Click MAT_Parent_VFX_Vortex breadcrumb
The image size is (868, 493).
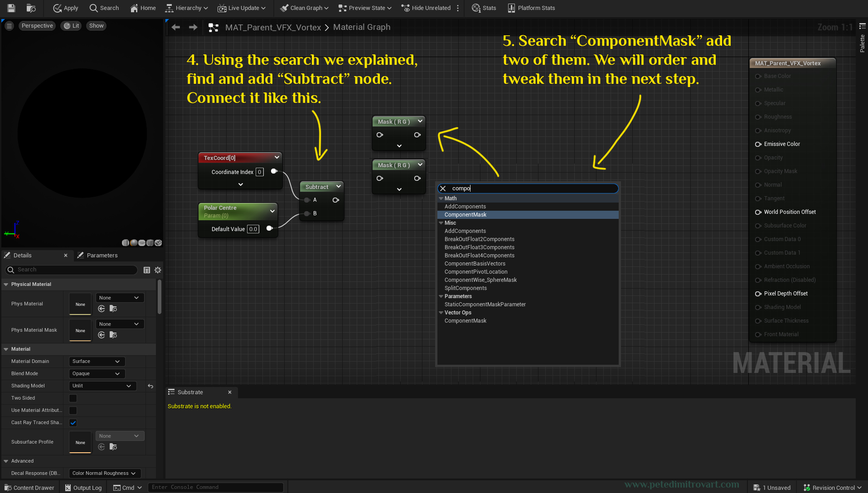(x=273, y=27)
